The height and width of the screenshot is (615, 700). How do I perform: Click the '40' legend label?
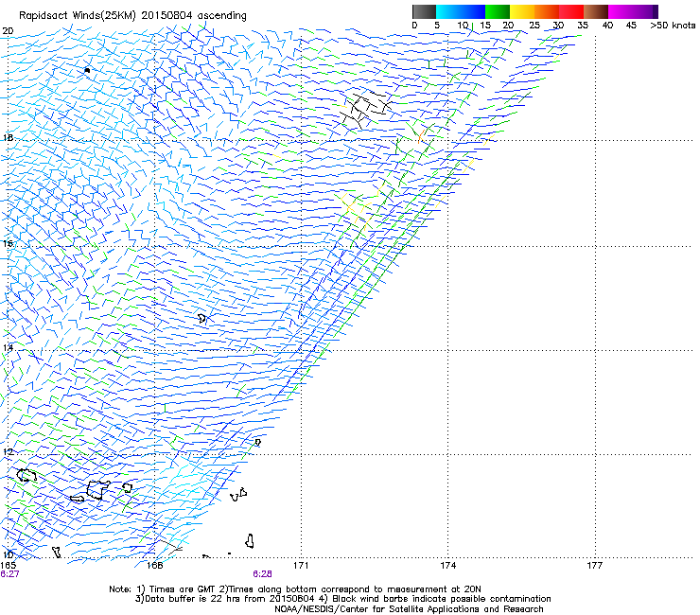click(607, 26)
